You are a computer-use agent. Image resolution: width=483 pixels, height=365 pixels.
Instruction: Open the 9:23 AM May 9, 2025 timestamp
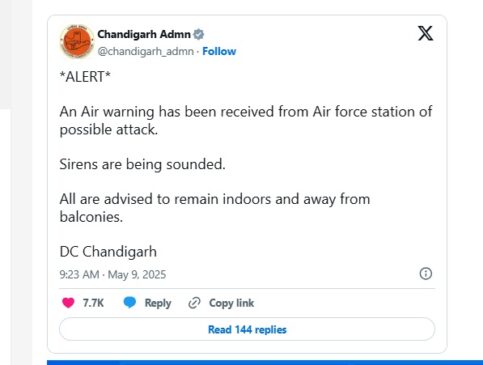pyautogui.click(x=113, y=274)
